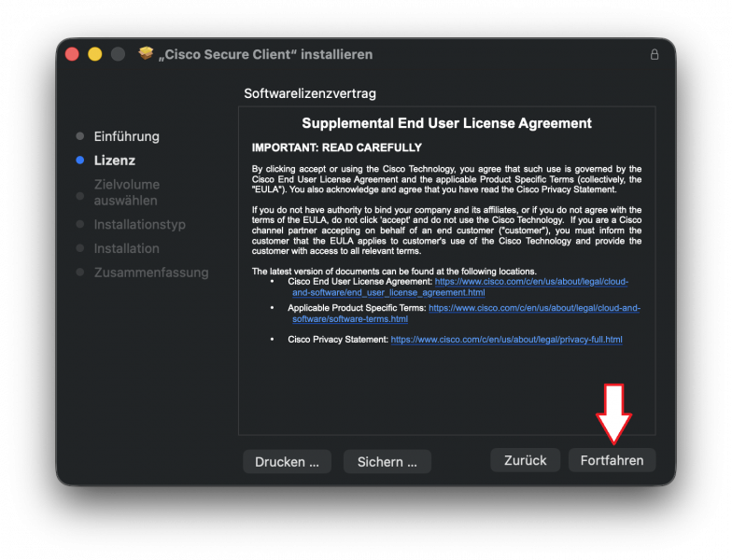
Task: Click the paragraph starting 'By clicking accept'
Action: pyautogui.click(x=446, y=179)
